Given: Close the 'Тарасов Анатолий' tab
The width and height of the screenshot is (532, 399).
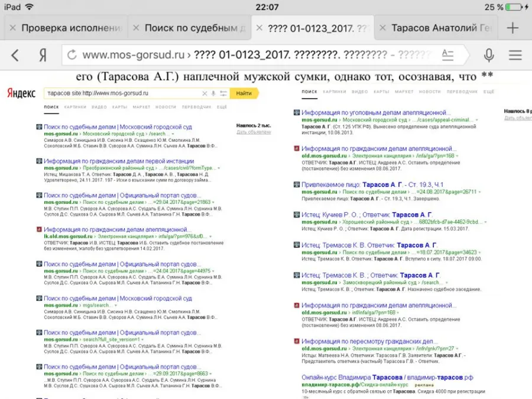Looking at the screenshot, I should tap(382, 28).
